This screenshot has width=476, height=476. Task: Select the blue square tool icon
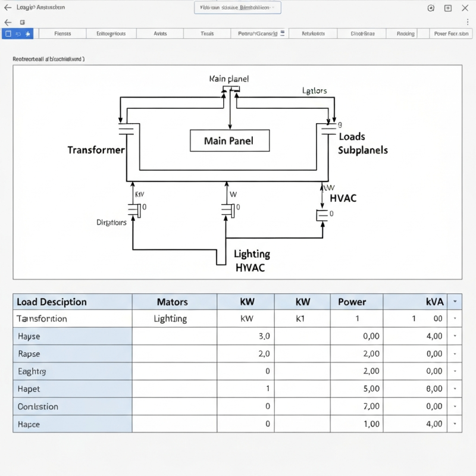click(8, 34)
